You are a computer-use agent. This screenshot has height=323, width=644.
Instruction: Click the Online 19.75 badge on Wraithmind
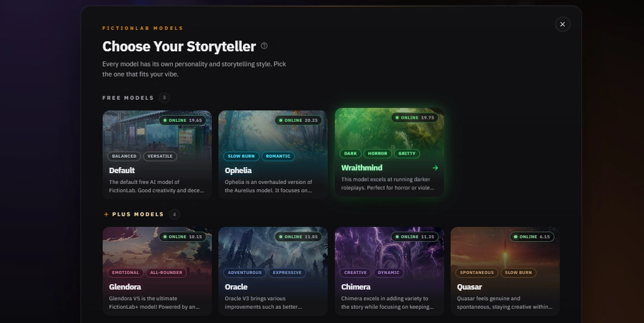[415, 118]
